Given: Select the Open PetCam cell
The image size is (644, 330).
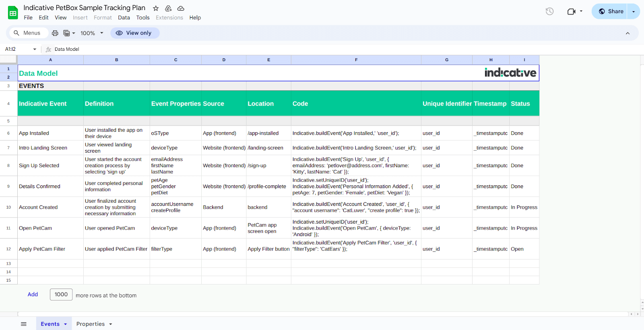Looking at the screenshot, I should click(x=51, y=228).
